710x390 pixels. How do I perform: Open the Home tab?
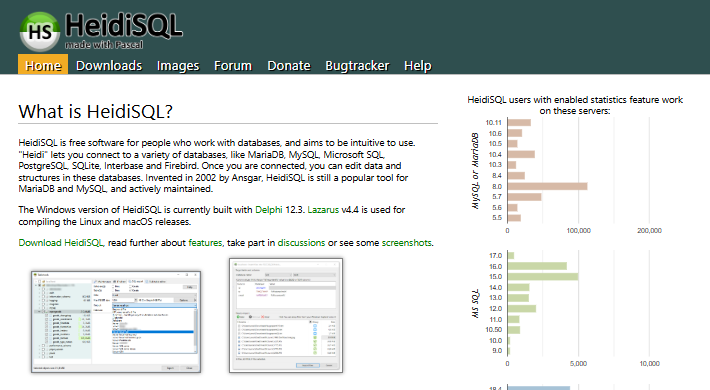(43, 65)
